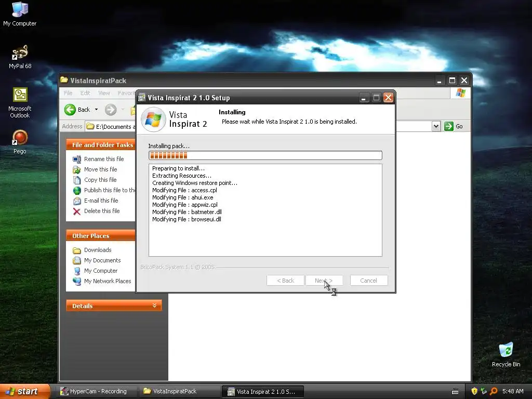Click the Copy this file icon
Viewport: 532px width, 399px height.
(77, 180)
